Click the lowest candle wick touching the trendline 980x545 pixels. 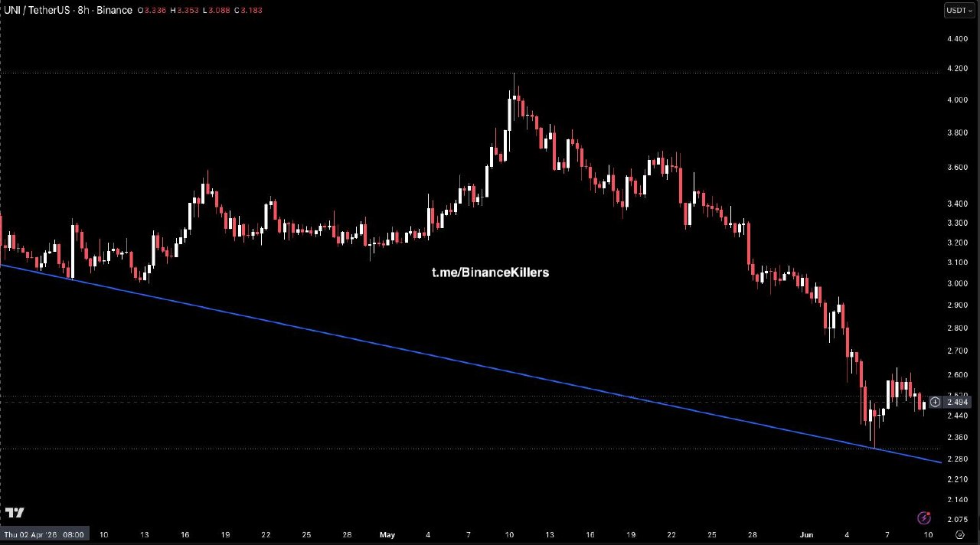(x=873, y=429)
